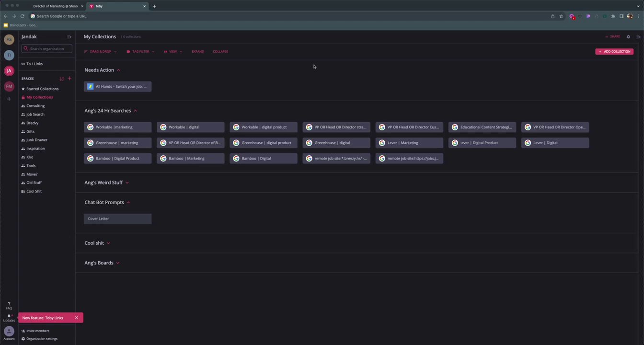Expand Ang's Boards collection
This screenshot has width=644, height=345.
[117, 263]
